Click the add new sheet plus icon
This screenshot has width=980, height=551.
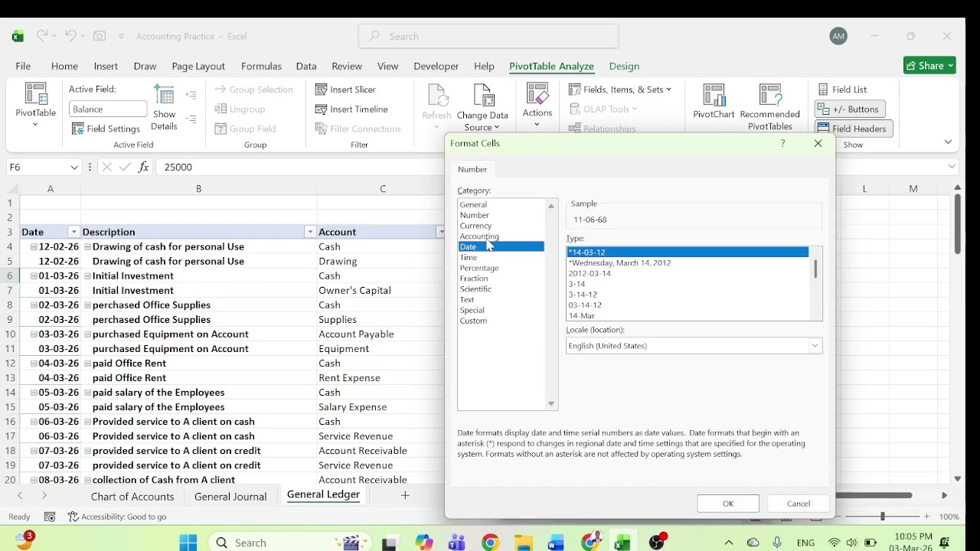pyautogui.click(x=405, y=495)
